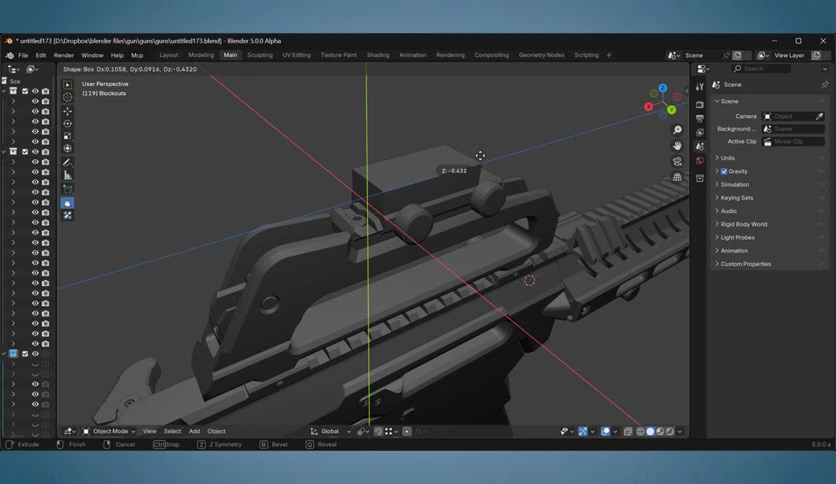The height and width of the screenshot is (484, 836).
Task: Select the Add Cube tool
Action: (x=68, y=189)
